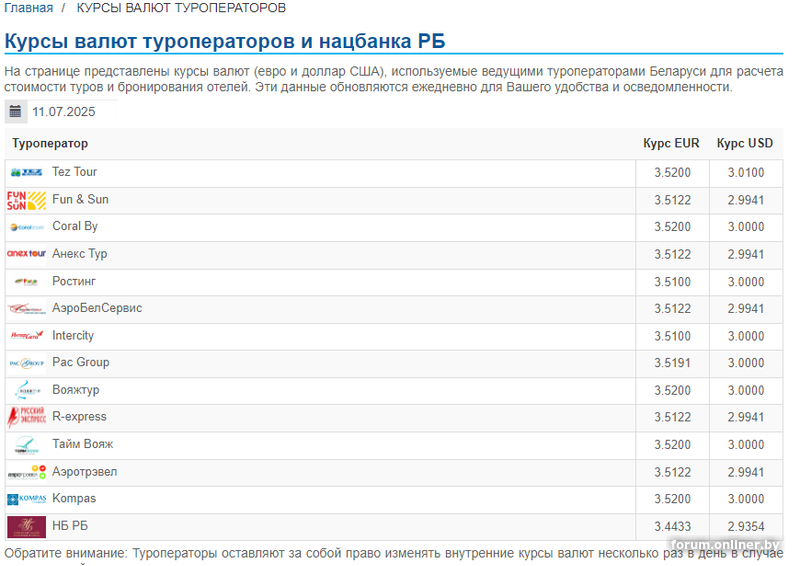The image size is (800, 566).
Task: Select the R-express operator name
Action: [79, 417]
